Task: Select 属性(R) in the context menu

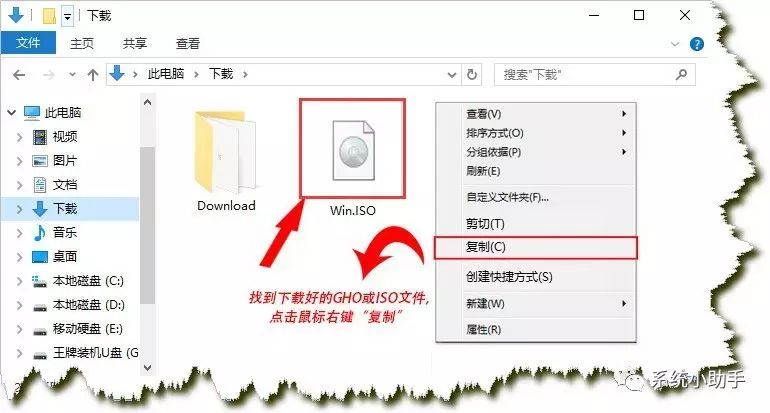Action: [536, 330]
